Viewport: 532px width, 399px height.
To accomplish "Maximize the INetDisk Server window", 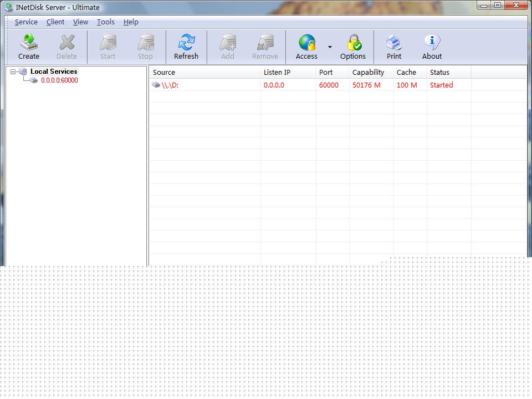I will [x=498, y=5].
